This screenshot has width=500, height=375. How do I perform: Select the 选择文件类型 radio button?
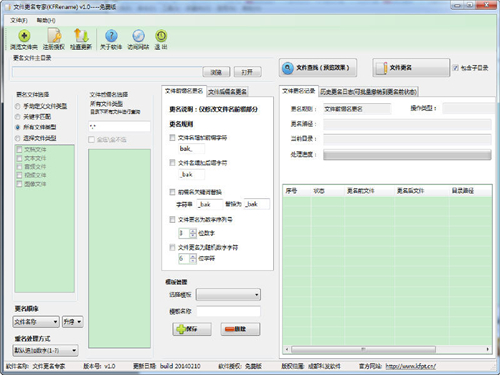pyautogui.click(x=18, y=138)
